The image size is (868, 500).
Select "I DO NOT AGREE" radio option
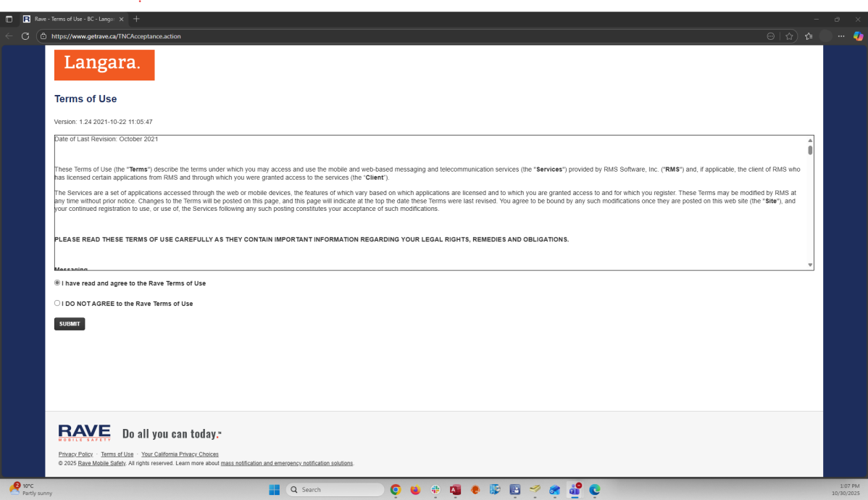coord(57,304)
